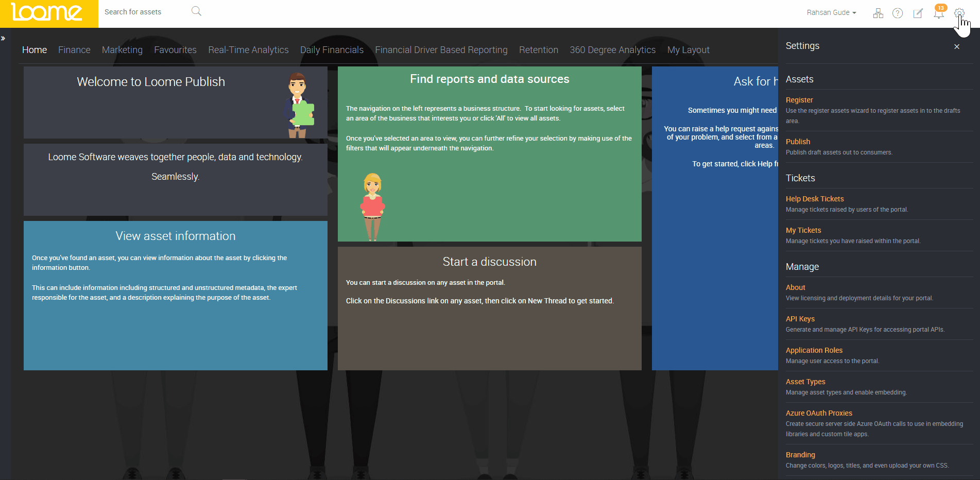Click the man with puzzle piece illustration
The height and width of the screenshot is (480, 980).
[x=299, y=105]
